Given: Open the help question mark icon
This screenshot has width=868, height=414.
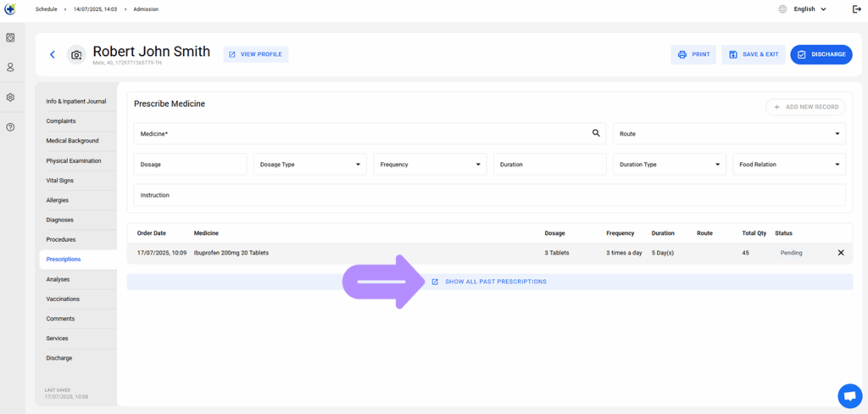Looking at the screenshot, I should pyautogui.click(x=10, y=127).
